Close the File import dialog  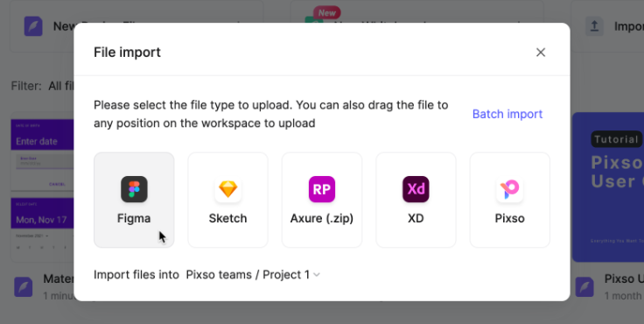coord(541,53)
